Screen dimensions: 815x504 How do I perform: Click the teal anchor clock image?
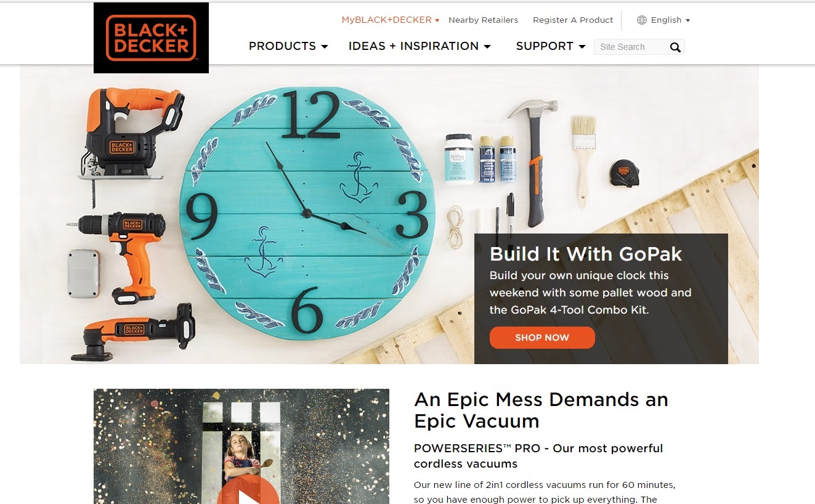click(307, 211)
